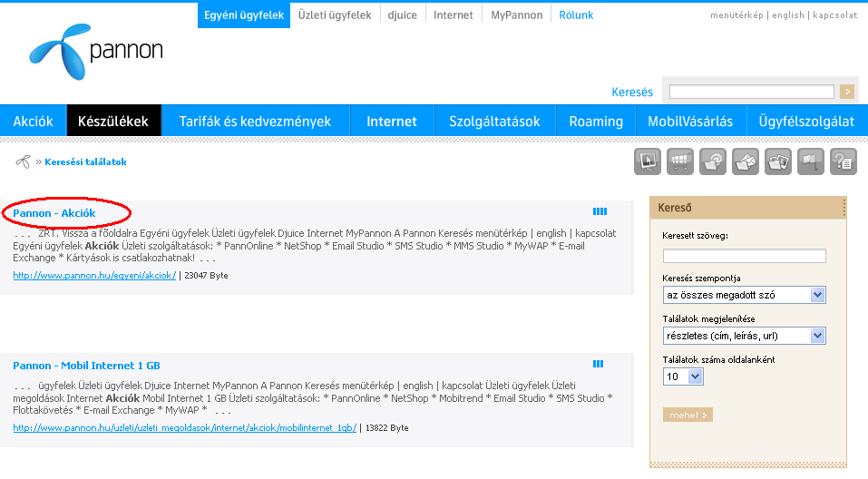The width and height of the screenshot is (868, 479).
Task: Click the Keresés label by the search field
Action: click(632, 92)
